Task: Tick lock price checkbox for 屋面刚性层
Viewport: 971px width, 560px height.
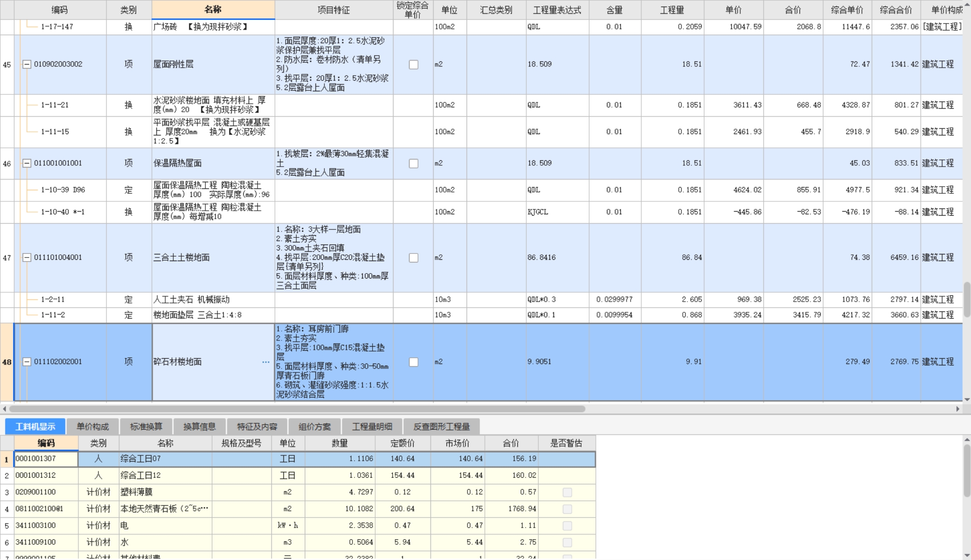Action: (414, 65)
